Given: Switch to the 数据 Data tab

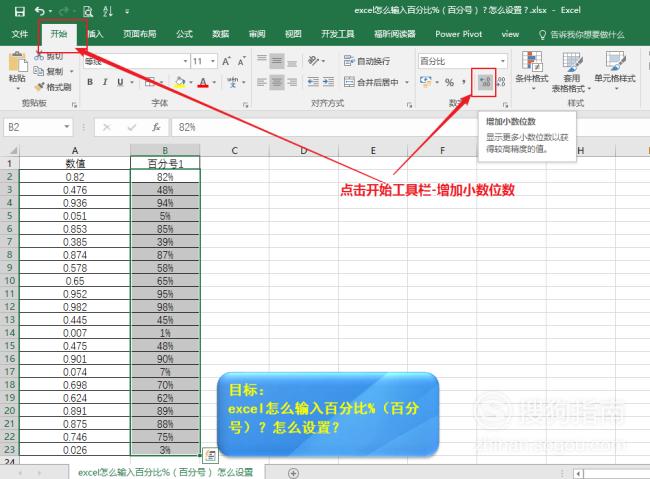Looking at the screenshot, I should point(221,34).
